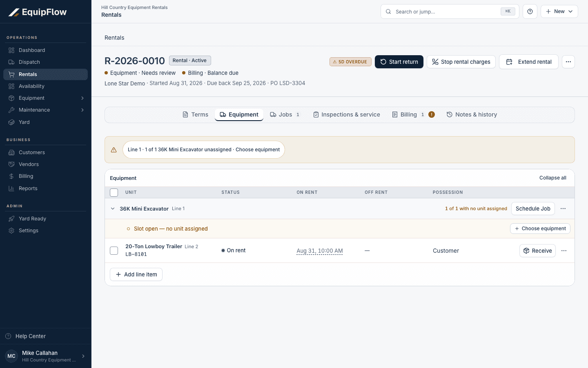Open Yard section in sidebar
This screenshot has height=368, width=588.
click(45, 122)
